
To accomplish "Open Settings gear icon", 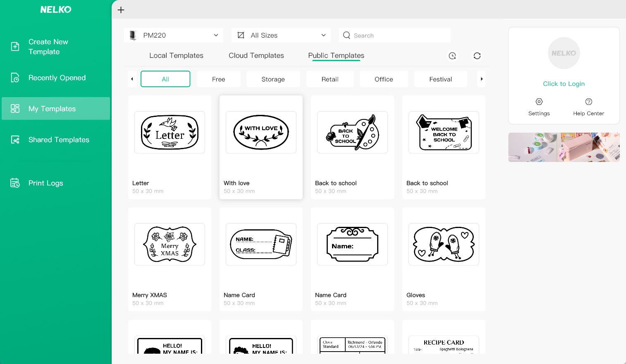I will point(539,102).
